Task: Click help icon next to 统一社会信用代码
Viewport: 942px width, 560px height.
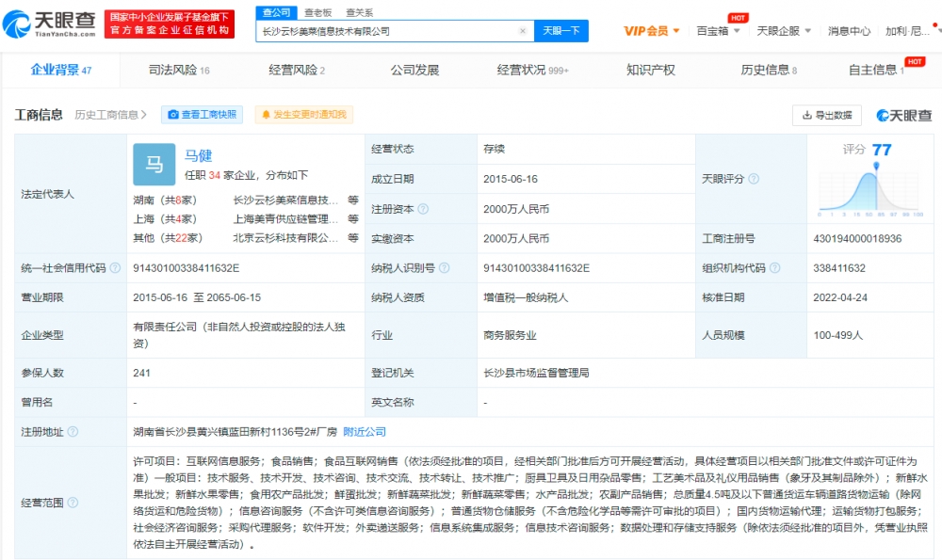Action: pyautogui.click(x=115, y=267)
